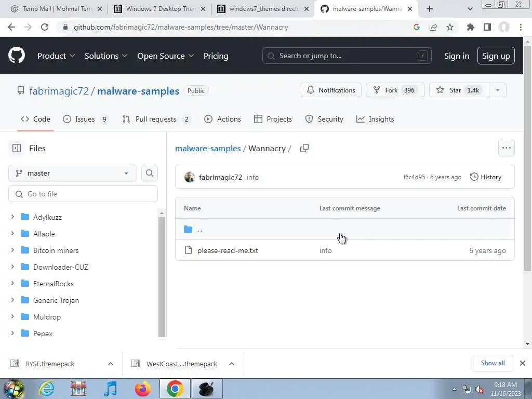This screenshot has width=532, height=399.
Task: Click the Pricing link
Action: [216, 56]
